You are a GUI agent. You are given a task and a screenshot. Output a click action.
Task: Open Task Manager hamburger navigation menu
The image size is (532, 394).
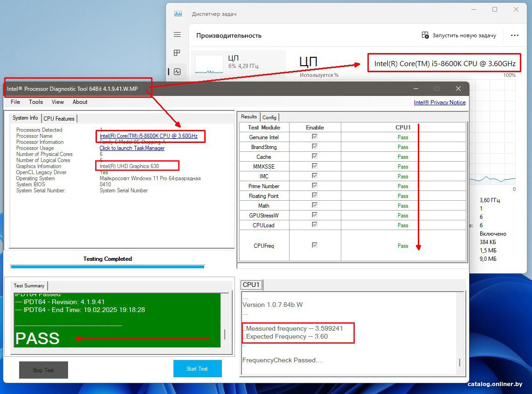coord(177,35)
